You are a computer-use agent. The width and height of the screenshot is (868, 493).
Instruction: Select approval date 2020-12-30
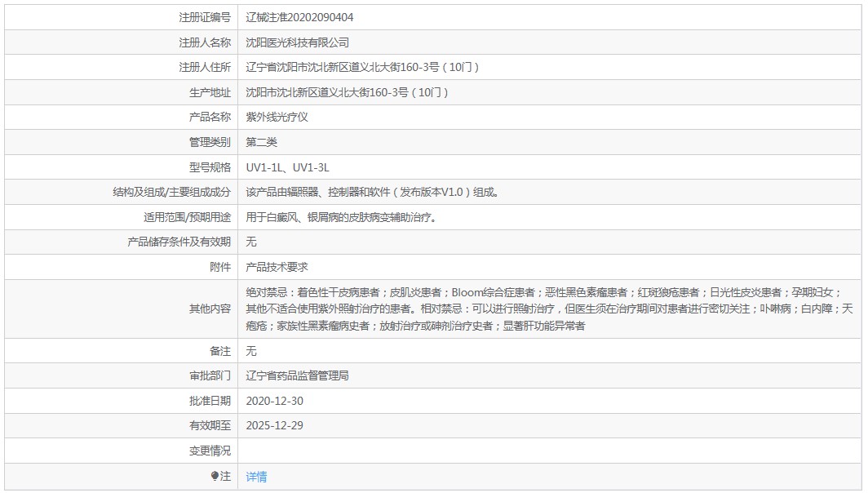(275, 401)
